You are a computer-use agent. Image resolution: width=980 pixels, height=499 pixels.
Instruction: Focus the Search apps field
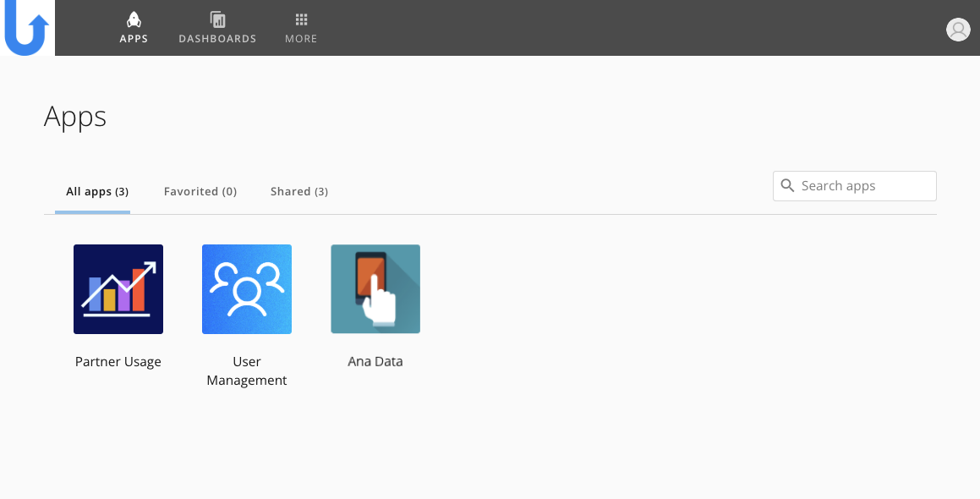pyautogui.click(x=854, y=186)
